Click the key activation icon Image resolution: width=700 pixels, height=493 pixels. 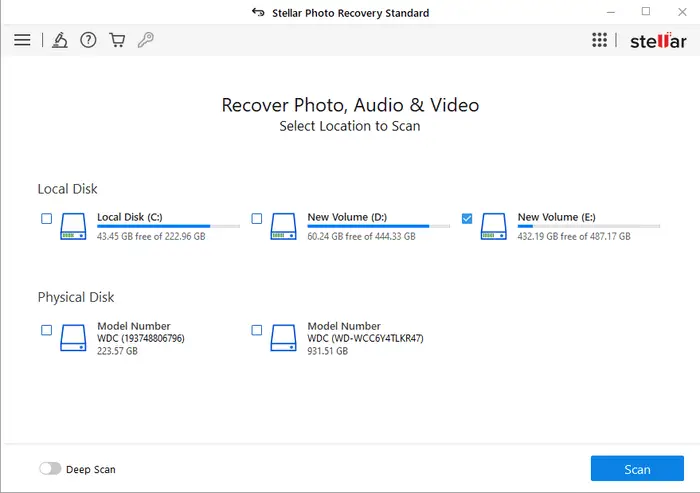pos(146,40)
